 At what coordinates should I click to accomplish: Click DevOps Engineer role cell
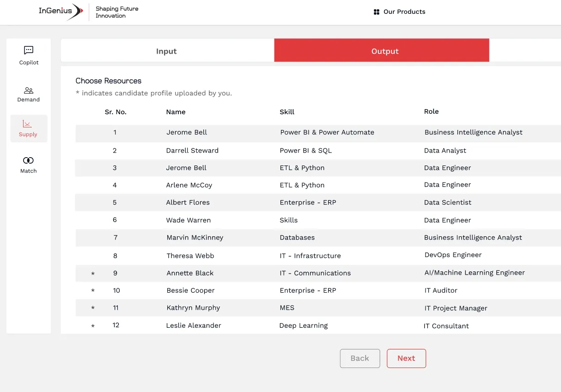coord(453,255)
